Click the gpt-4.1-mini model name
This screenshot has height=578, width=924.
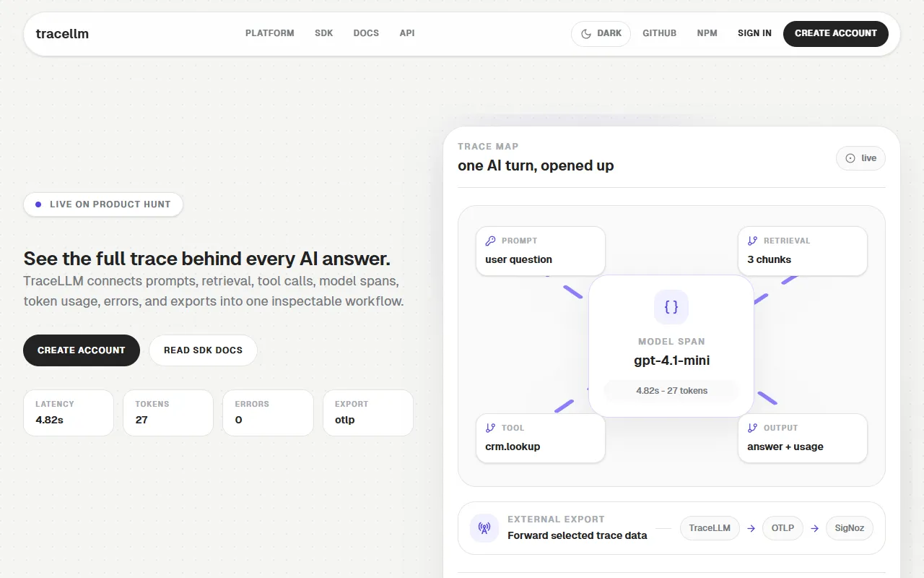point(671,361)
